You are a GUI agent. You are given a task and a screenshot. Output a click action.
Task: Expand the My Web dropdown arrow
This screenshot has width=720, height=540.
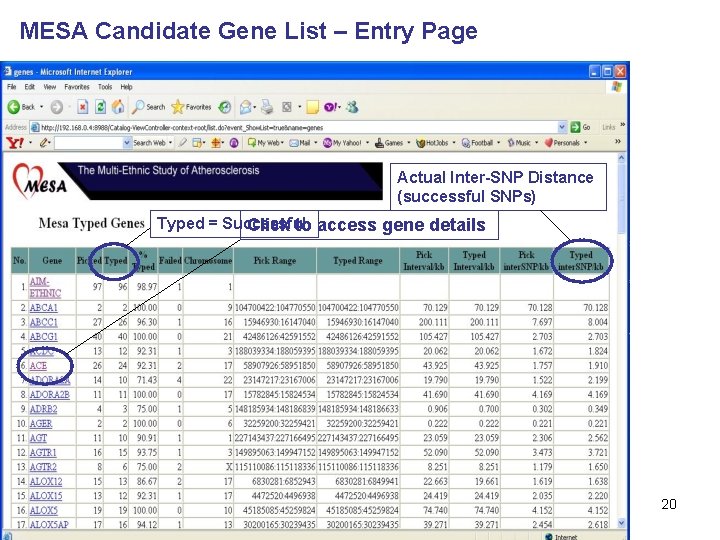[282, 143]
